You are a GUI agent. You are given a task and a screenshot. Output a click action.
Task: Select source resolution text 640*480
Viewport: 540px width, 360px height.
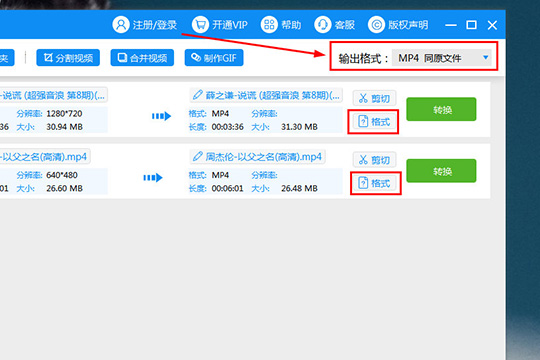tap(62, 175)
